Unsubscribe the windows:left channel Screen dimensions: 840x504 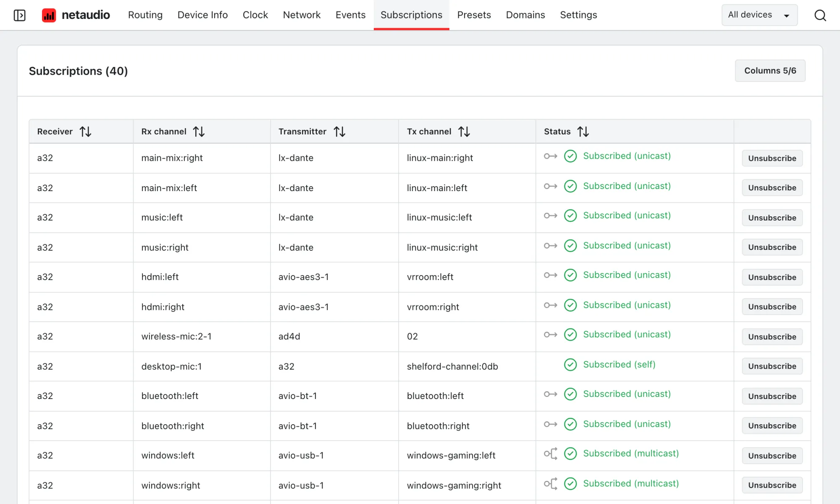click(x=772, y=456)
